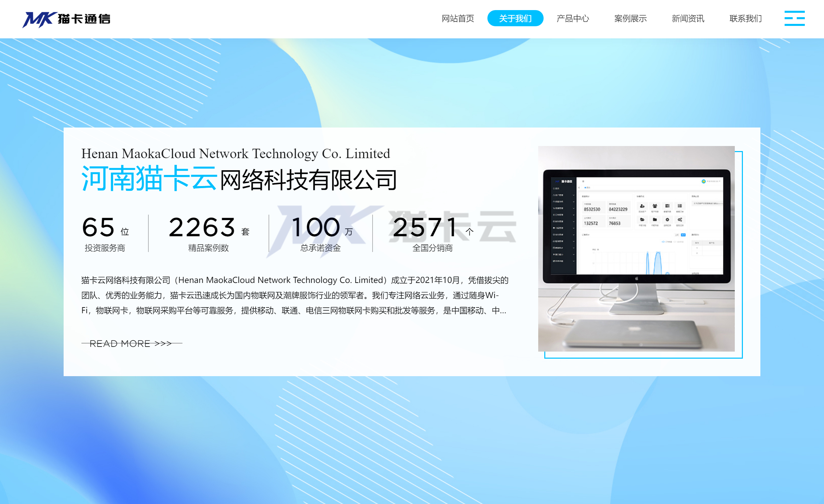Click the Chinese company name heading 河南猫卡云网络科技有限公司

pos(239,179)
